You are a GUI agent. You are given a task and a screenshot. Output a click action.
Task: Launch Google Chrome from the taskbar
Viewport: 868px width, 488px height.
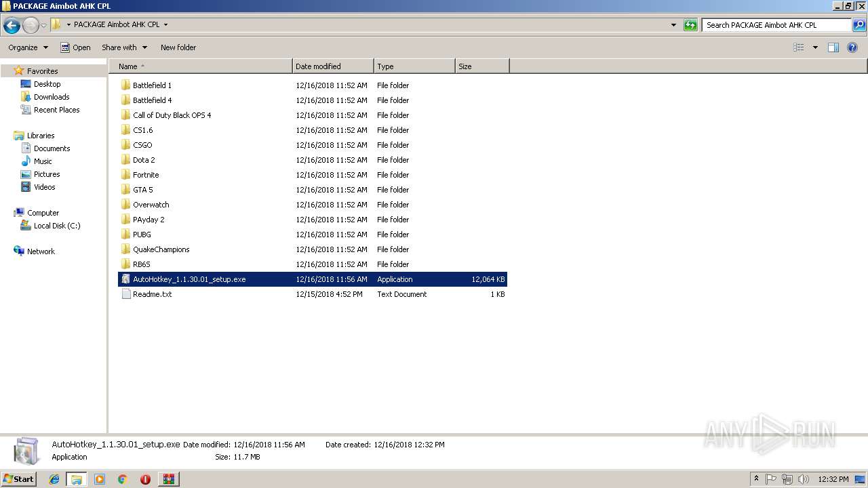coord(123,479)
